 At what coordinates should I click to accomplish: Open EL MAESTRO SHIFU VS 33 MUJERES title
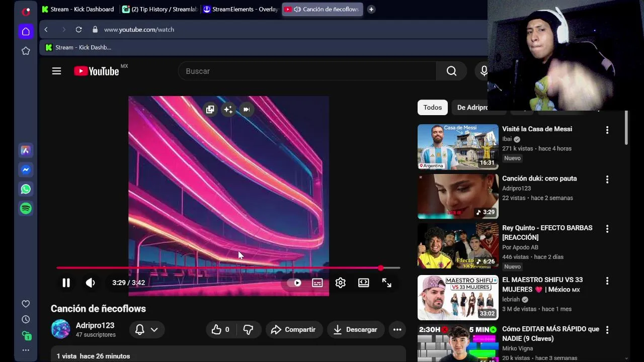point(542,285)
